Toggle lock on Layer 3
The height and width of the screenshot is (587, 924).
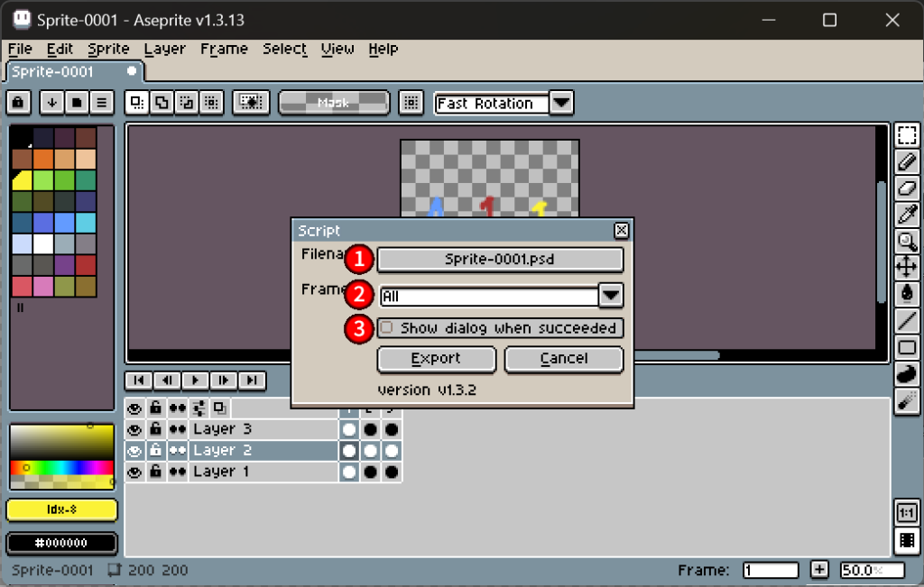pos(155,428)
